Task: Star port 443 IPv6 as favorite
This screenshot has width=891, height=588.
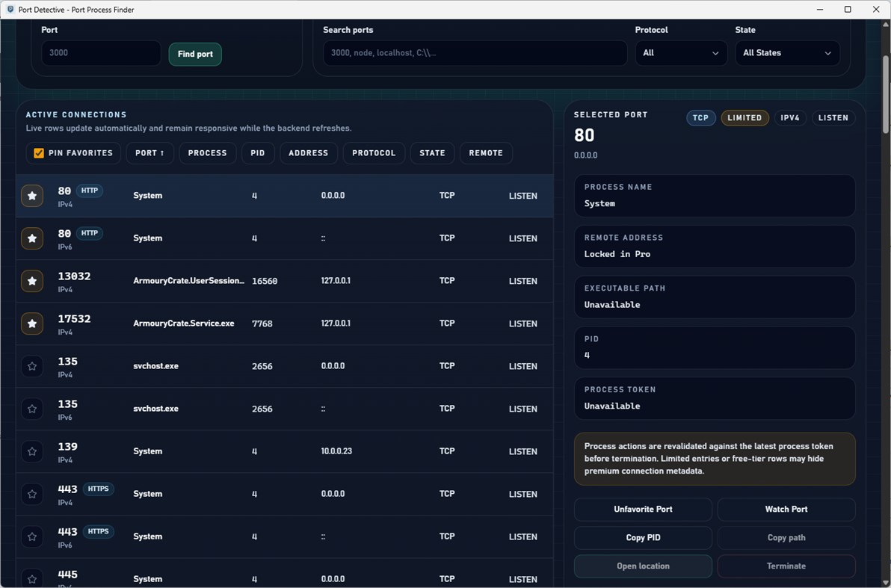Action: click(32, 536)
